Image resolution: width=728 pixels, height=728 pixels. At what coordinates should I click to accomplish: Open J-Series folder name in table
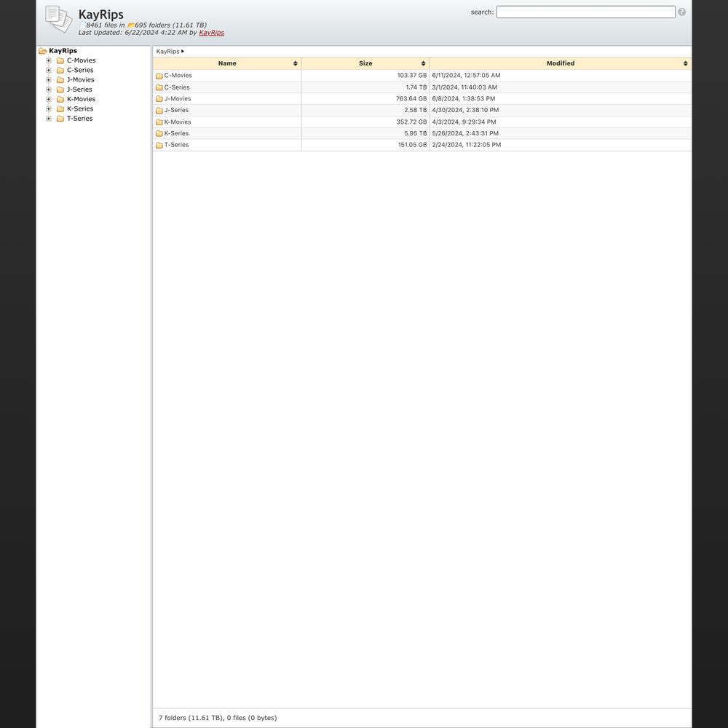[176, 111]
